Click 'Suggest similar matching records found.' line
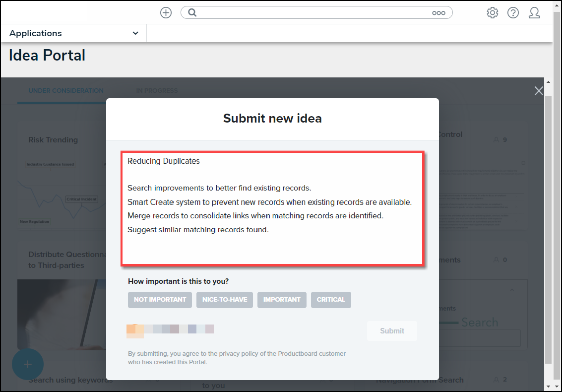562x392 pixels. [x=198, y=230]
